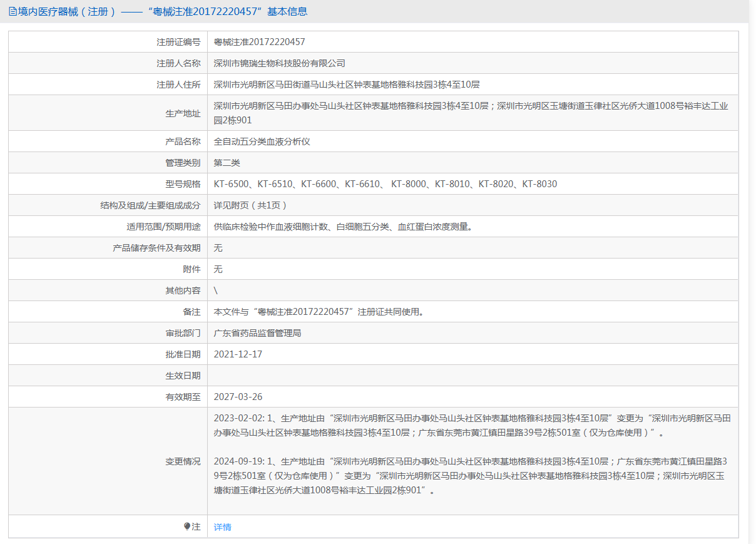Click the 其他内容 label

click(183, 290)
